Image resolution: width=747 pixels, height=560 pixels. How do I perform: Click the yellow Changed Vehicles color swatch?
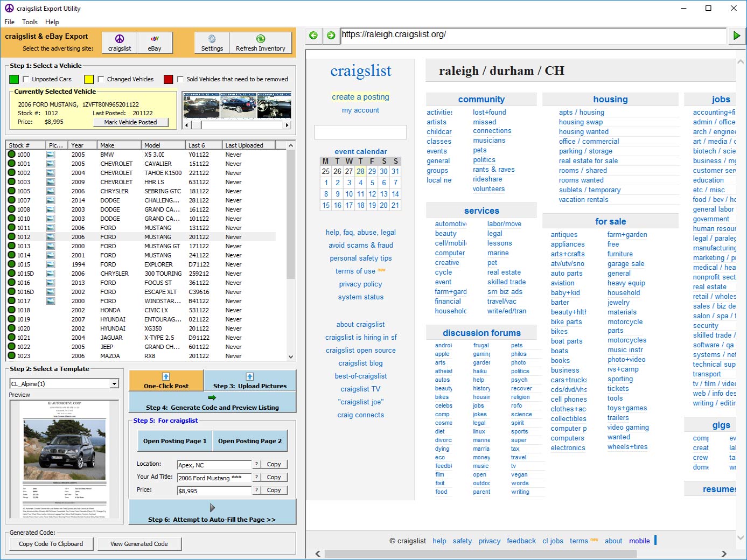click(x=89, y=79)
